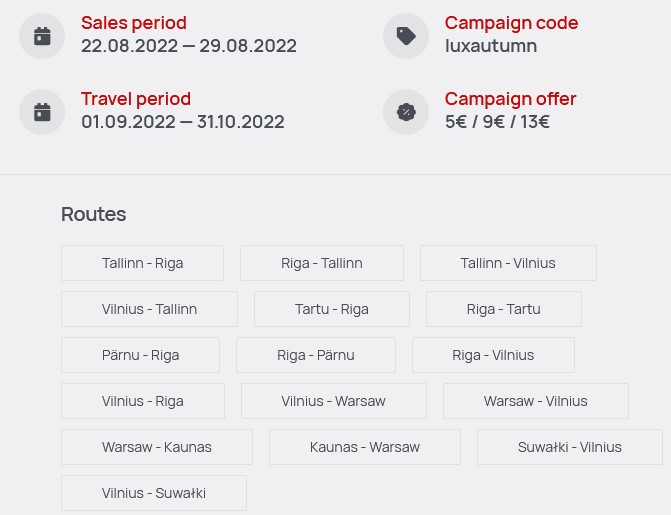Select the Suwałki - Vilnius route
The image size is (671, 515).
tap(570, 447)
